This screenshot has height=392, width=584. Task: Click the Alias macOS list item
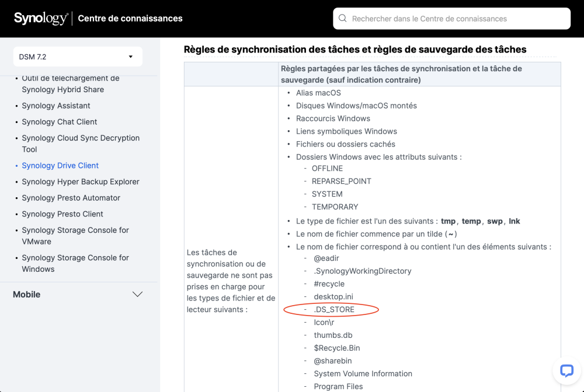318,93
